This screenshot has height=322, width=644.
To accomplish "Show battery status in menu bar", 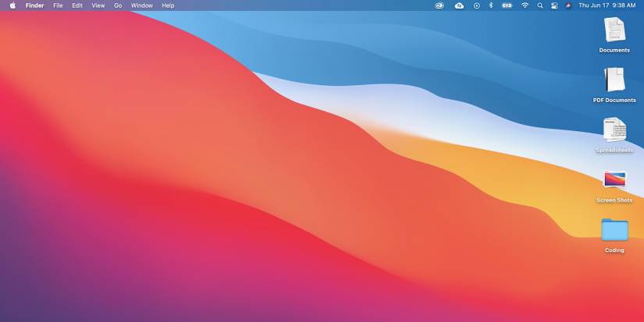I will point(507,5).
